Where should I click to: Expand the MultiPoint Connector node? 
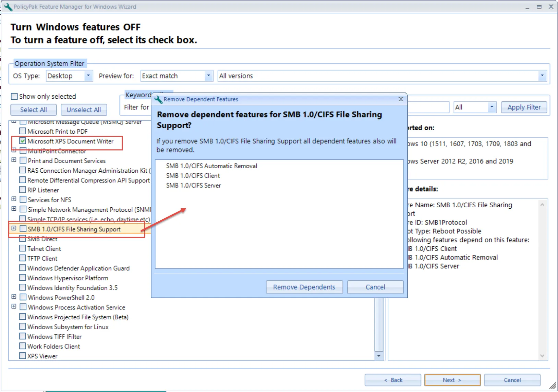pyautogui.click(x=14, y=150)
